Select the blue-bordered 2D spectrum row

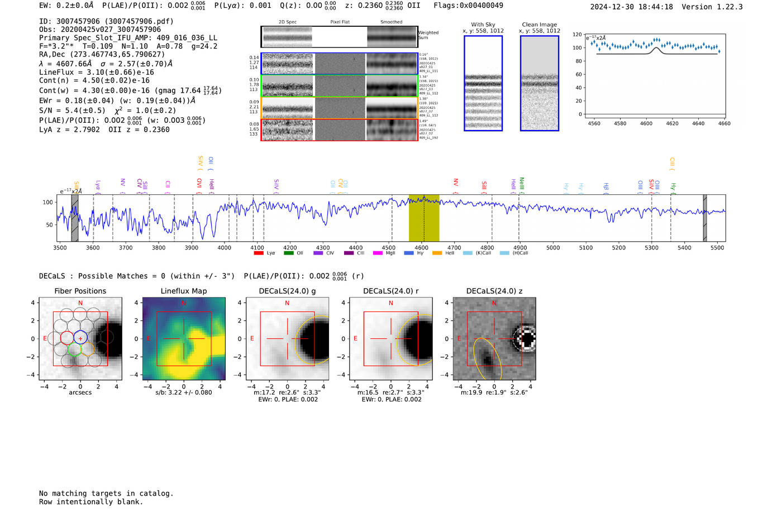pos(340,64)
